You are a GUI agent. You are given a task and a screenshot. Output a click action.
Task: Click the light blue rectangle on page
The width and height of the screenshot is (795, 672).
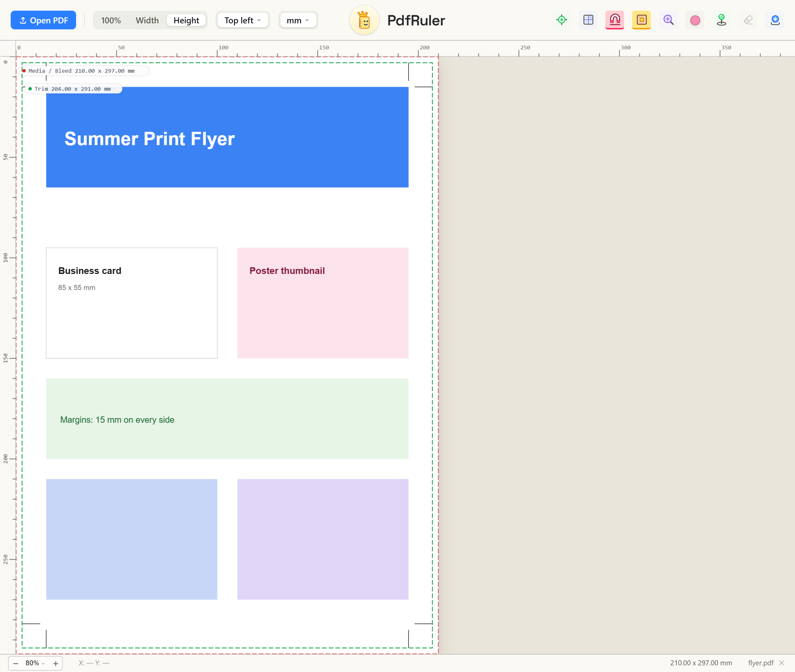(x=132, y=539)
